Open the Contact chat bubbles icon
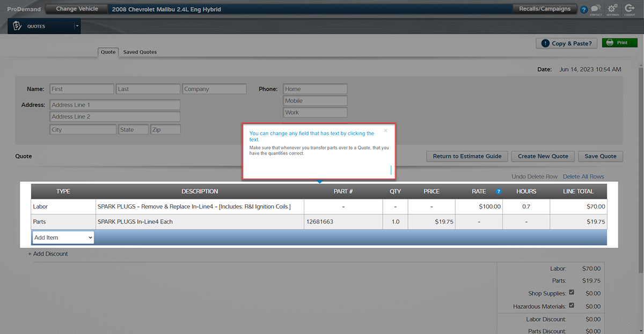The image size is (644, 334). 596,9
